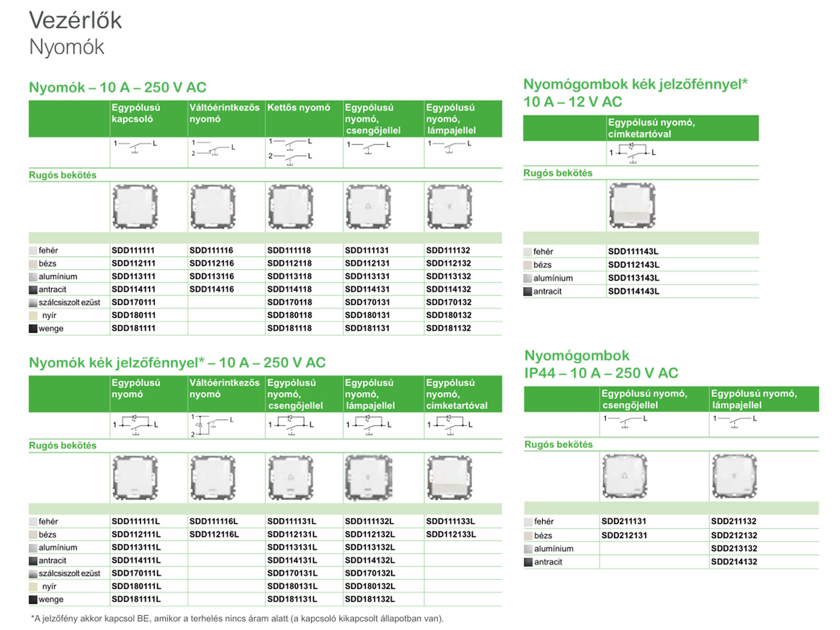Click Rugós bekötés label in IP44 table
The width and height of the screenshot is (840, 630).
(559, 445)
